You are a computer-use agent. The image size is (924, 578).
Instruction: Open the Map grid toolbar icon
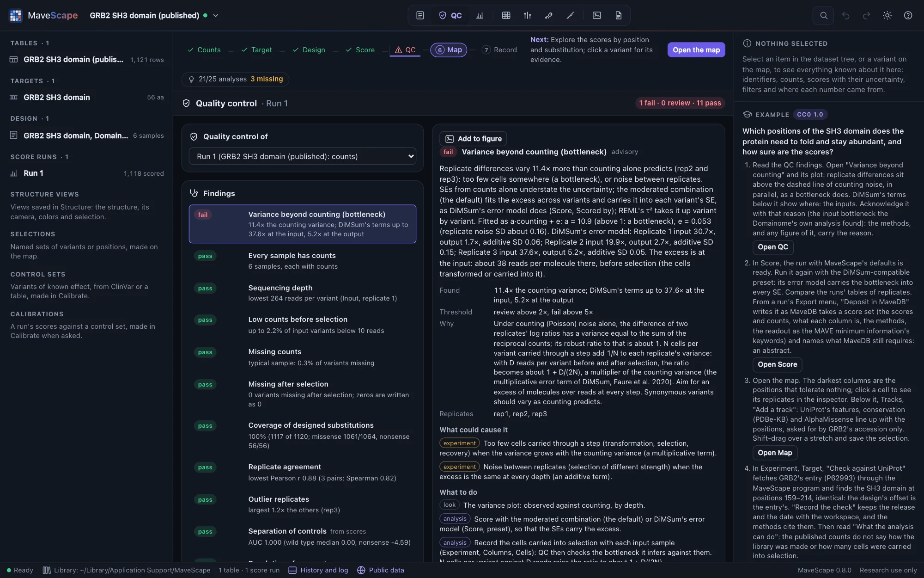coord(506,15)
